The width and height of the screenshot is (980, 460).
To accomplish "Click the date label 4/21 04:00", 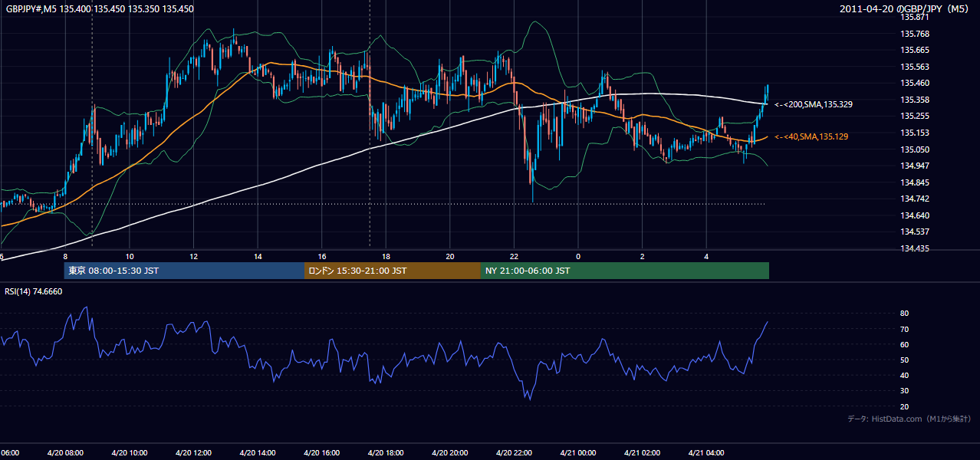I will click(705, 453).
